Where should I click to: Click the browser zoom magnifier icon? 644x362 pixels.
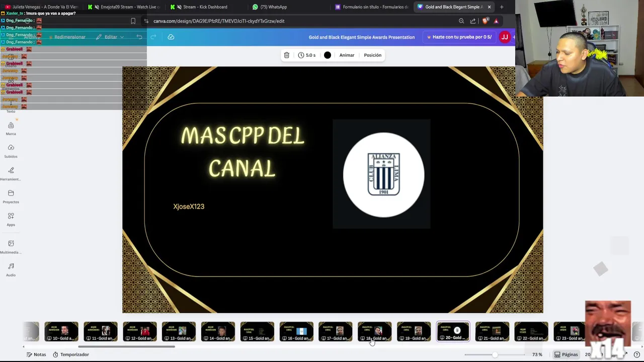click(x=461, y=21)
